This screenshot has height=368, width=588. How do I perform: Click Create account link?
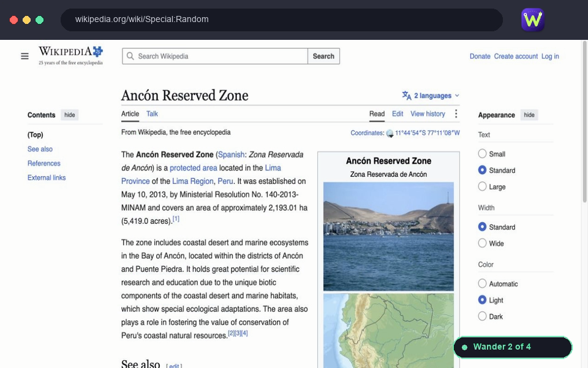click(x=516, y=56)
